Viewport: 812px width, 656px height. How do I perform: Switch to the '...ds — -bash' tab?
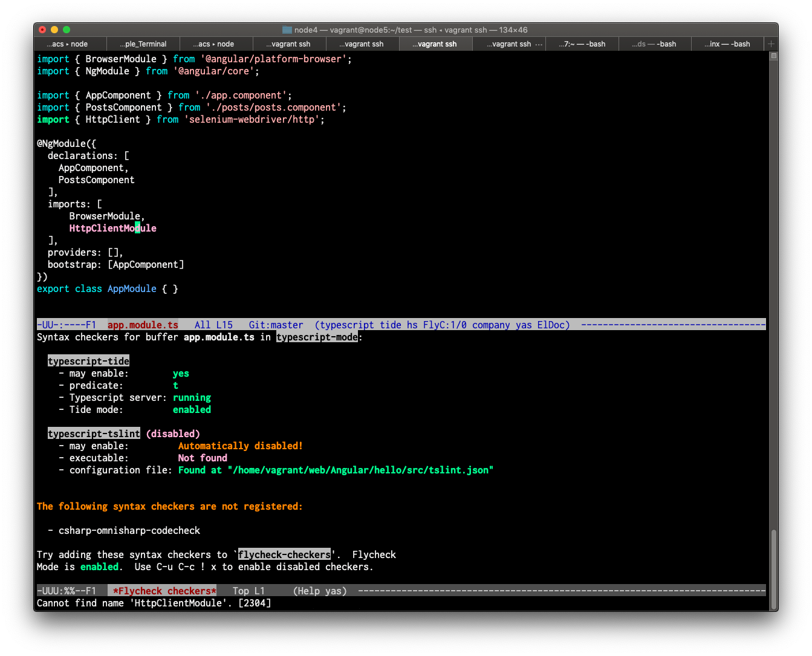pos(655,44)
